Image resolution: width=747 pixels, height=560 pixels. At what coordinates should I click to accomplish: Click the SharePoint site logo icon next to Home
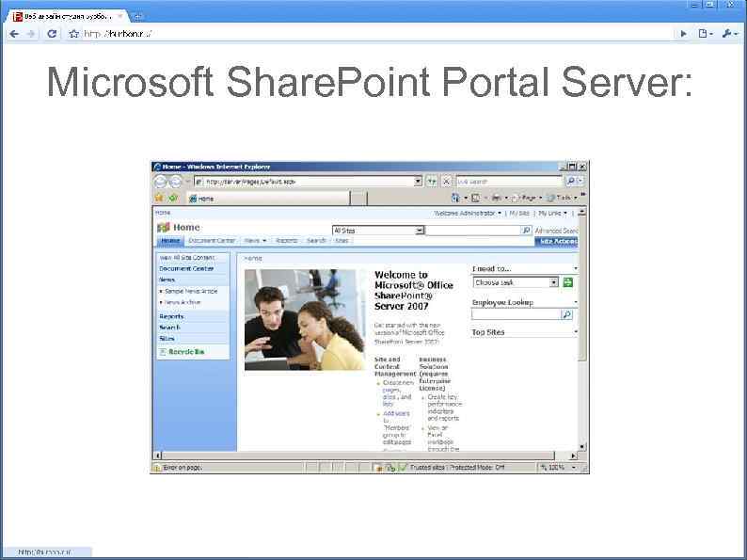[x=164, y=228]
